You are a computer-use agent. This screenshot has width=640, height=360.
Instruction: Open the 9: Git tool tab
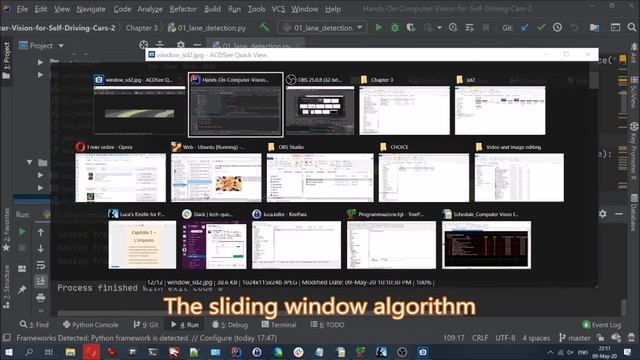click(146, 325)
